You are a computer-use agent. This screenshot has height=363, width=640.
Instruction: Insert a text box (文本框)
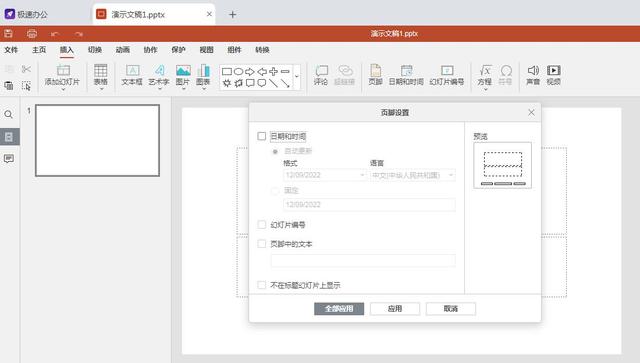coord(132,76)
